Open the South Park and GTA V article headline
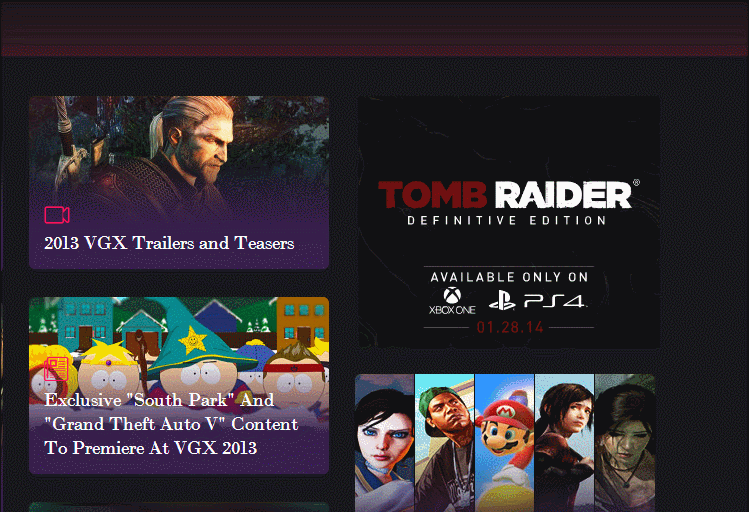Viewport: 749px width, 512px height. 171,424
